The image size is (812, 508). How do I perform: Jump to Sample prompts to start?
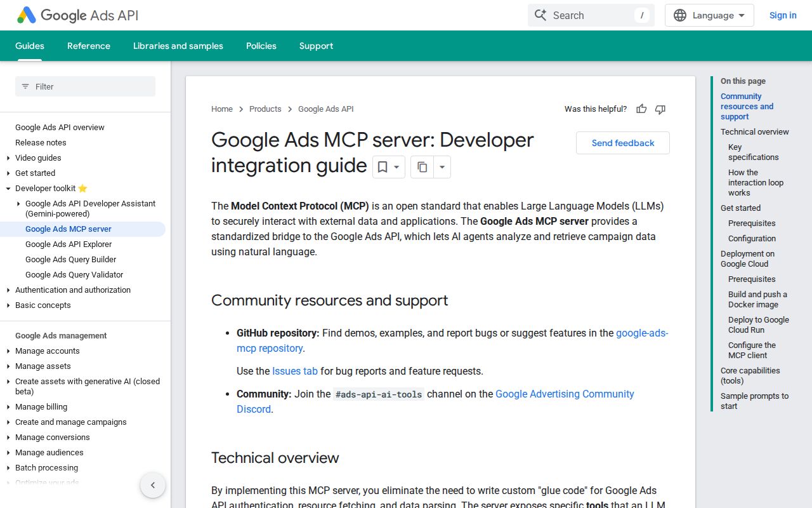point(755,401)
